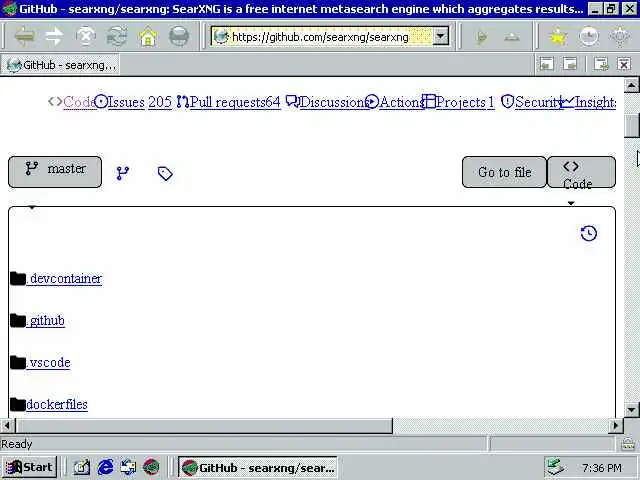Viewport: 640px width, 480px height.
Task: Click the vertical scrollbar up arrow
Action: pyautogui.click(x=631, y=85)
